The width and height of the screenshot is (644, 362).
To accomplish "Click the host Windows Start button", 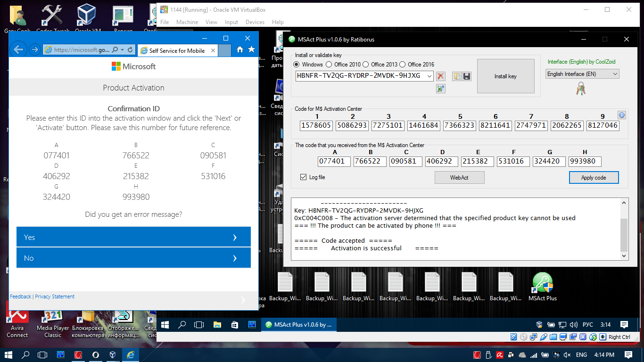I will click(8, 354).
